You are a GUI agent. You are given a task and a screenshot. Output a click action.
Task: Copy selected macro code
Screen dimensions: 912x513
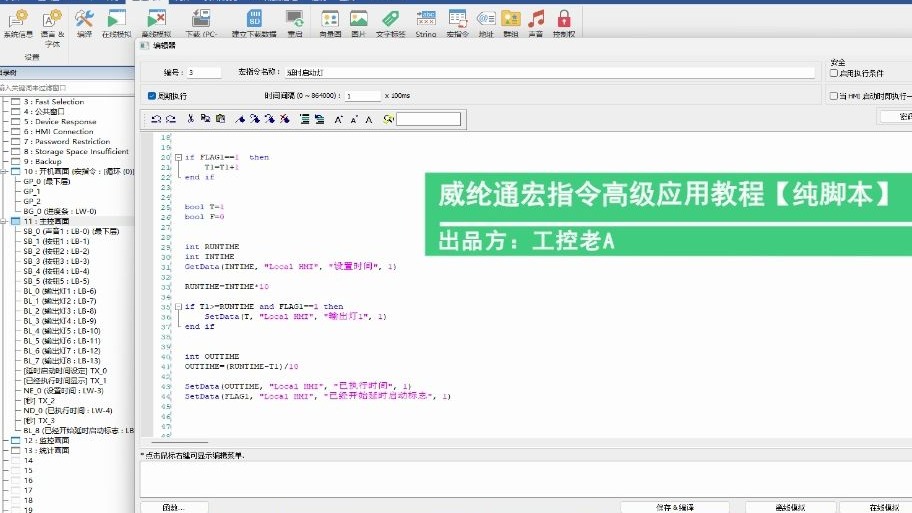pyautogui.click(x=205, y=119)
